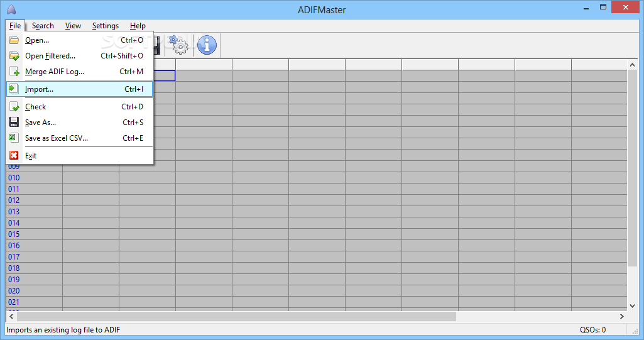Open the Settings menu
Viewport: 644px width, 340px height.
pyautogui.click(x=106, y=26)
